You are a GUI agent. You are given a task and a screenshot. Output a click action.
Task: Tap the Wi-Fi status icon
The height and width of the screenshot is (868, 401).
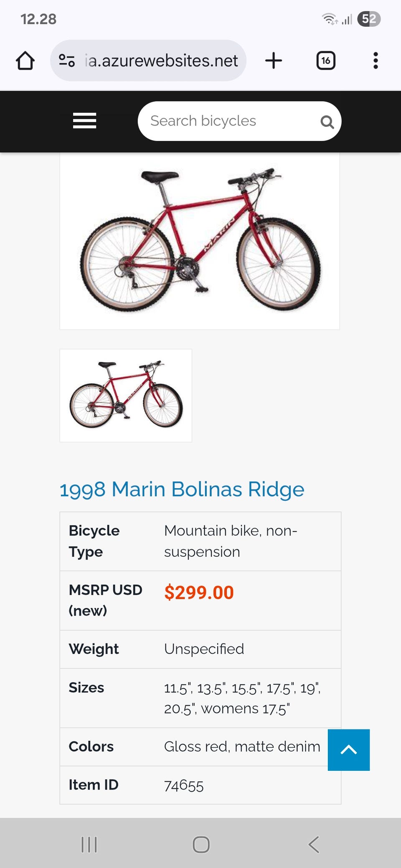click(329, 19)
